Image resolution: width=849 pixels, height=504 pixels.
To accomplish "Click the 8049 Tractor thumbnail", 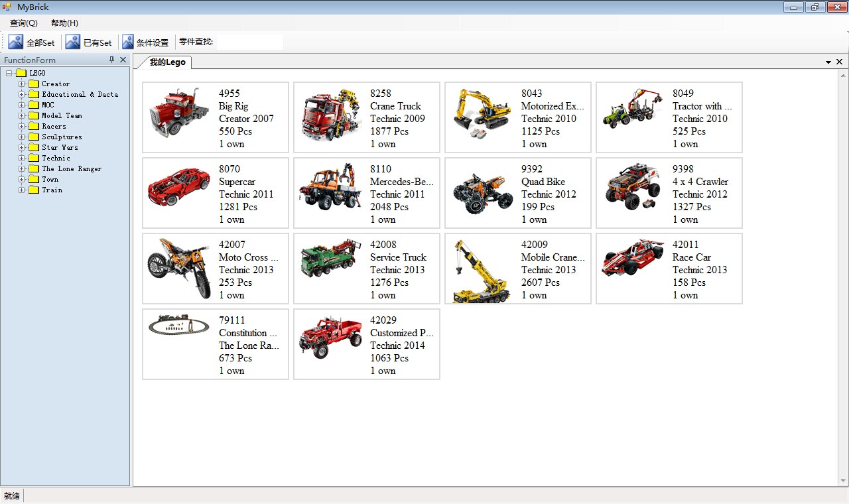I will 633,108.
